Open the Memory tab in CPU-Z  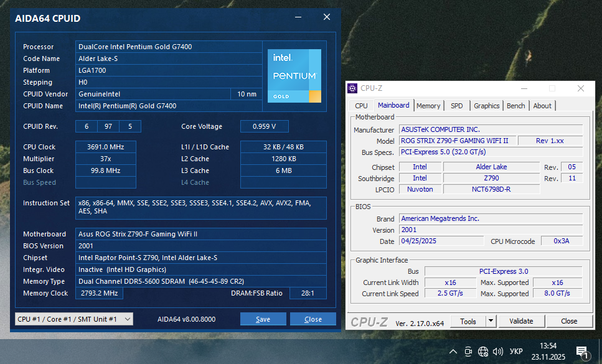click(x=428, y=106)
